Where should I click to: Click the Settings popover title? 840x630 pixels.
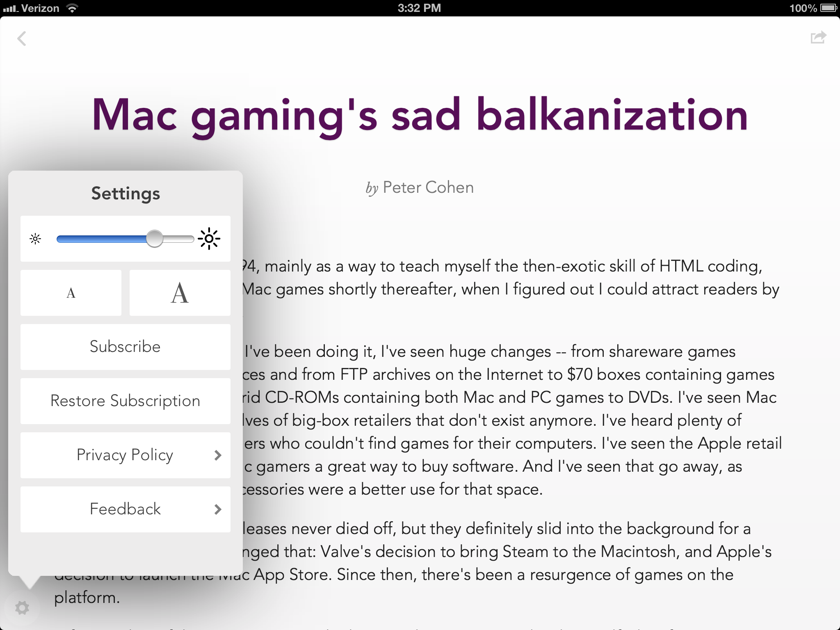click(x=126, y=194)
